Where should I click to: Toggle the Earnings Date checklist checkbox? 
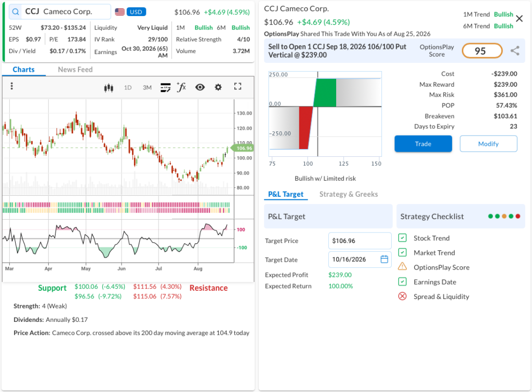pyautogui.click(x=403, y=282)
